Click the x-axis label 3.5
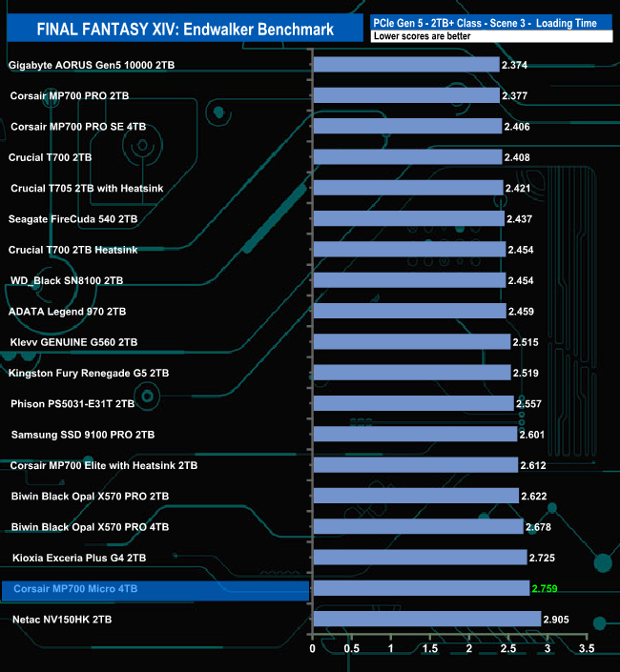This screenshot has height=672, width=620. 587,649
